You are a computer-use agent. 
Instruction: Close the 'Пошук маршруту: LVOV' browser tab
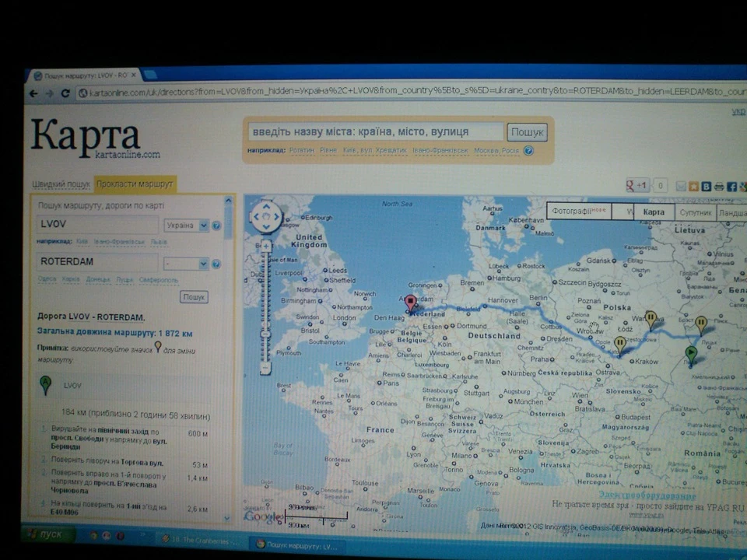pyautogui.click(x=134, y=75)
